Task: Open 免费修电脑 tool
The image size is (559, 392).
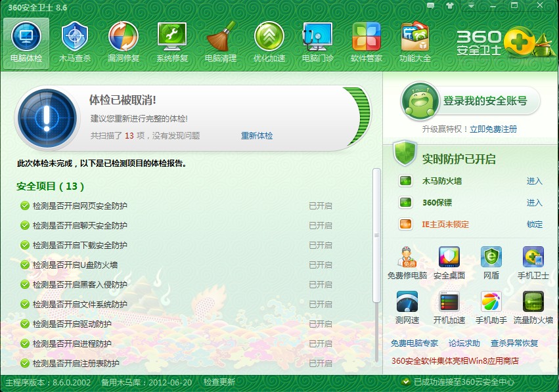Action: pos(407,263)
